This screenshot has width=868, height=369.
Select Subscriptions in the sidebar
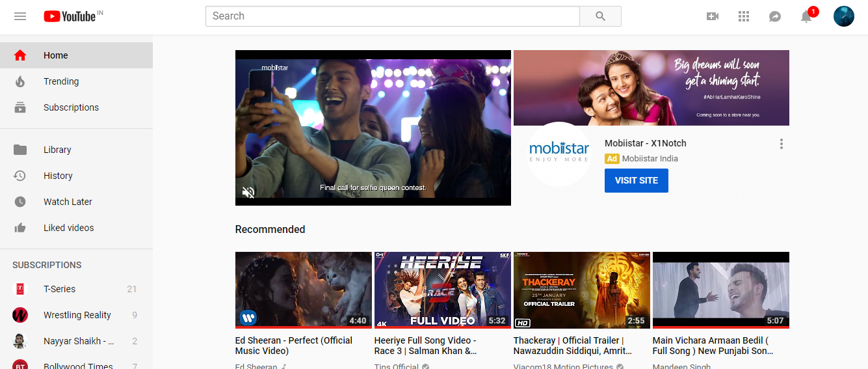[76, 107]
